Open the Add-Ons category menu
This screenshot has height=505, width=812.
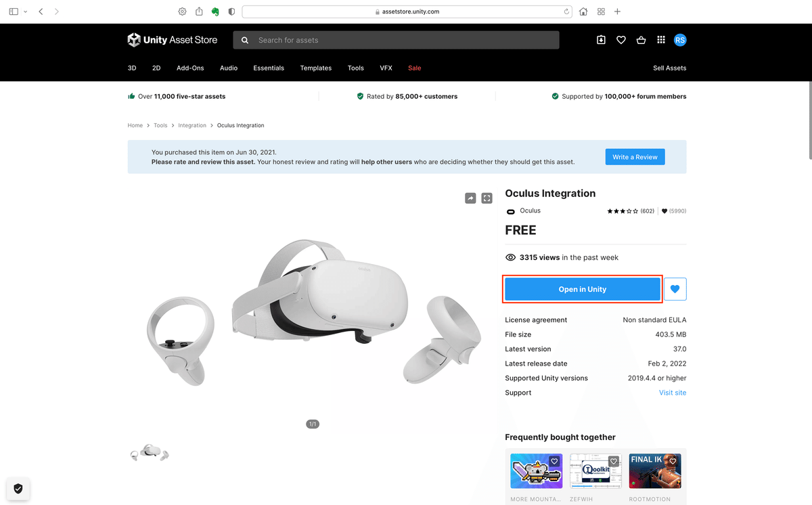[x=190, y=68]
